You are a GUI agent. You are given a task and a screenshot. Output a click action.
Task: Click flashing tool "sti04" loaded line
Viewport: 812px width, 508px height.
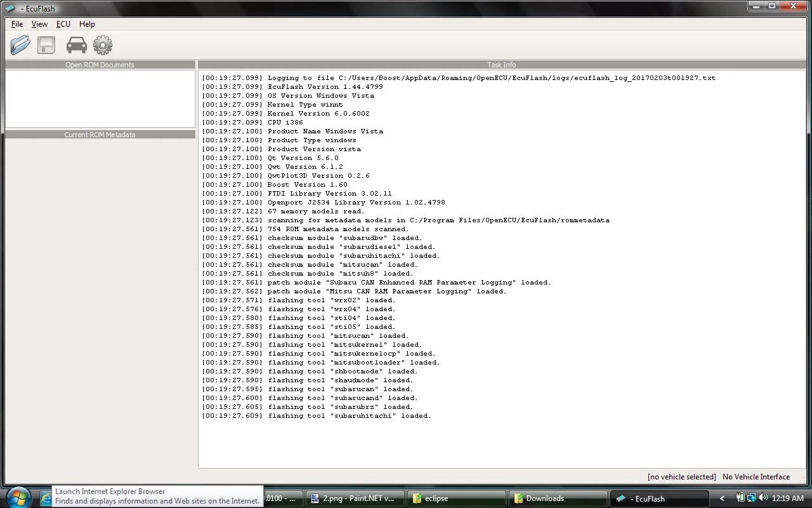(x=299, y=318)
